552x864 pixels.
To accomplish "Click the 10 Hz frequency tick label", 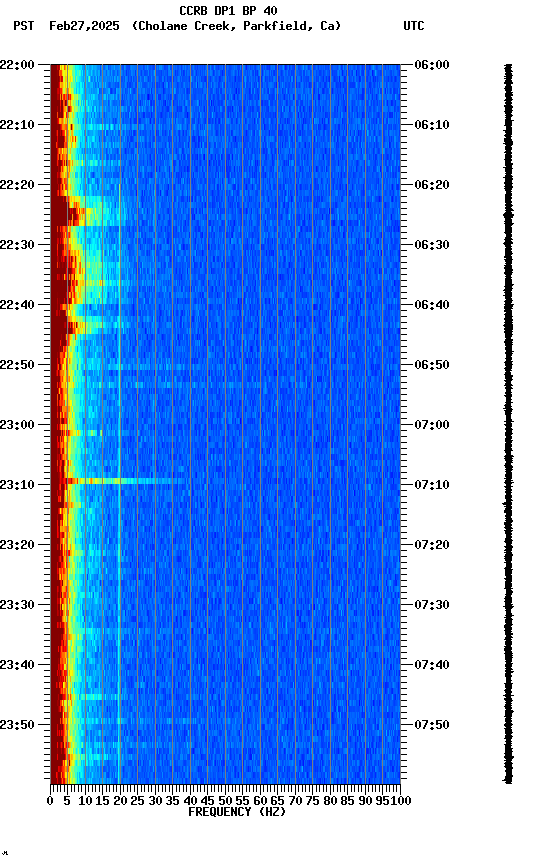I will point(85,801).
